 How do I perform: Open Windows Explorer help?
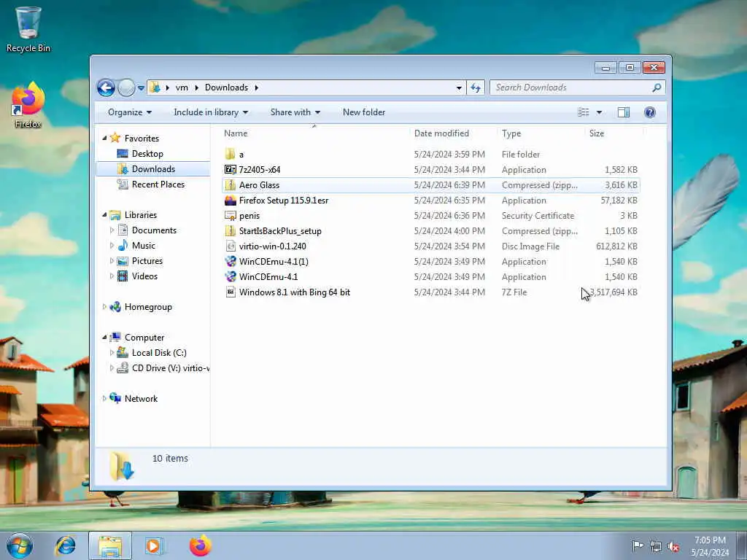pyautogui.click(x=650, y=112)
